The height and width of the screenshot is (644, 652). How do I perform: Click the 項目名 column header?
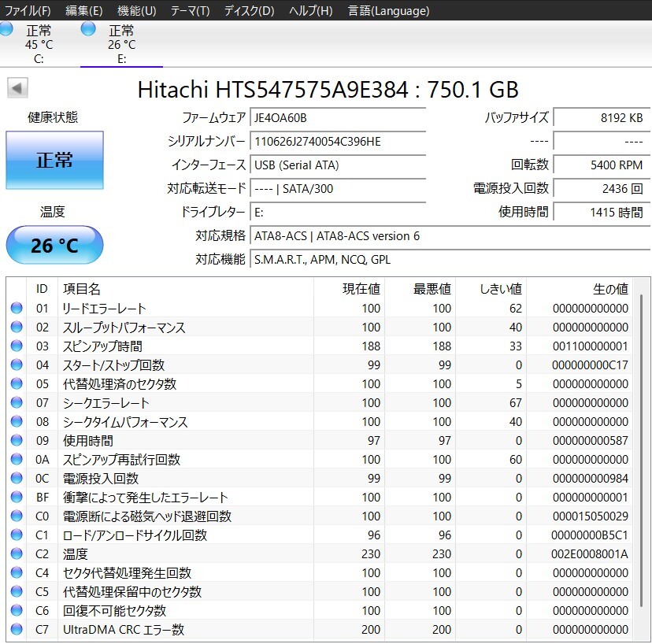[82, 289]
